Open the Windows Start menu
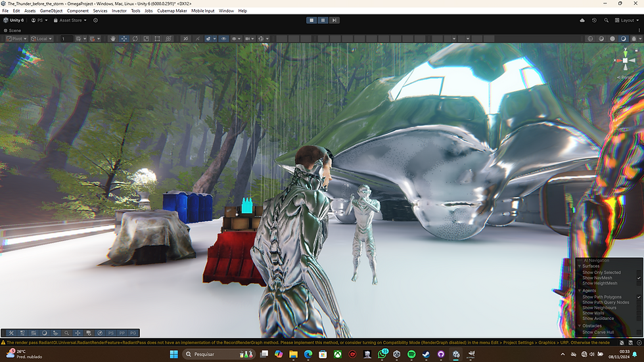 point(173,354)
